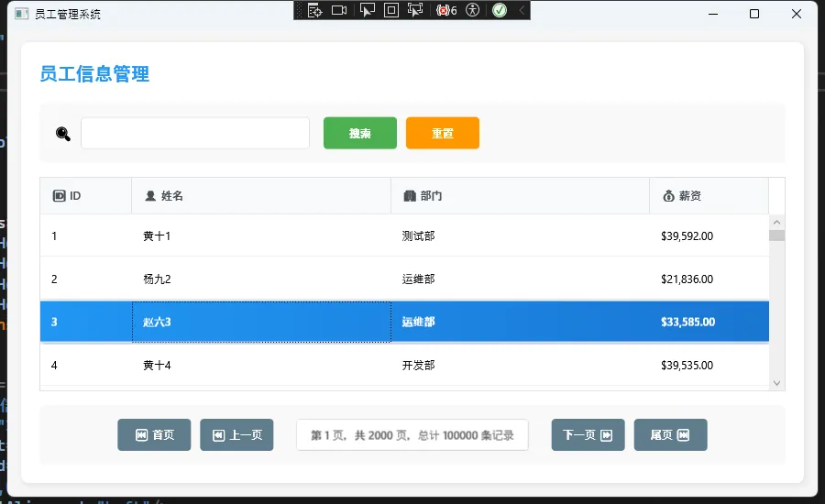Enable Select Element tool in debug toolbar
This screenshot has height=504, width=825.
coord(367,10)
